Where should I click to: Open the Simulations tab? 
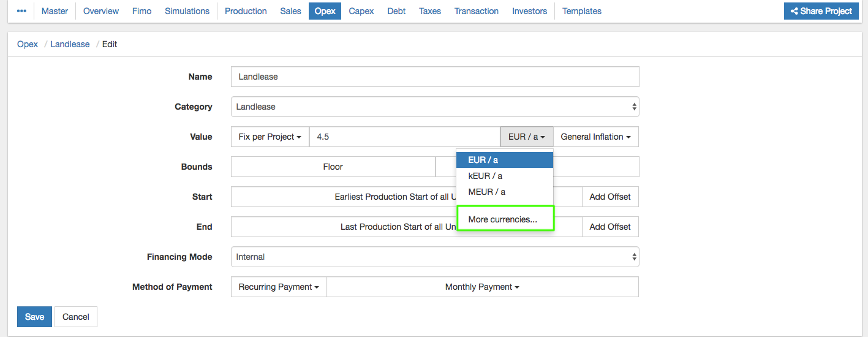187,11
